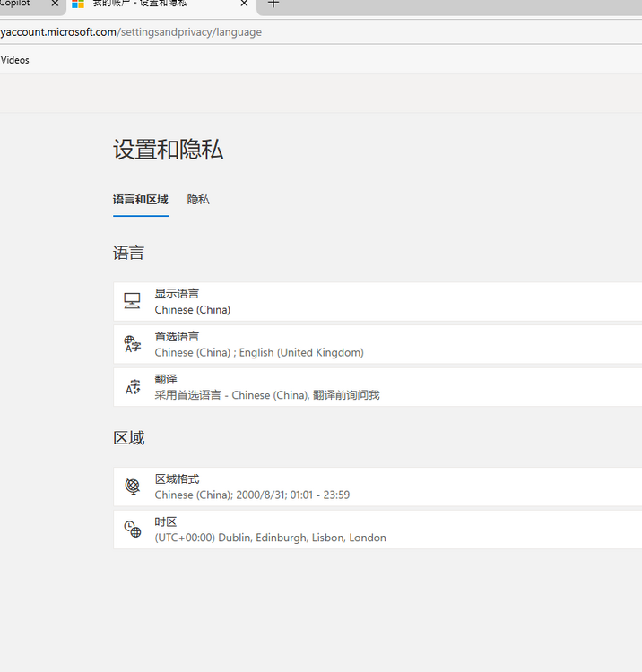Close the Copilot browser tab
This screenshot has height=672, width=642.
pos(55,4)
